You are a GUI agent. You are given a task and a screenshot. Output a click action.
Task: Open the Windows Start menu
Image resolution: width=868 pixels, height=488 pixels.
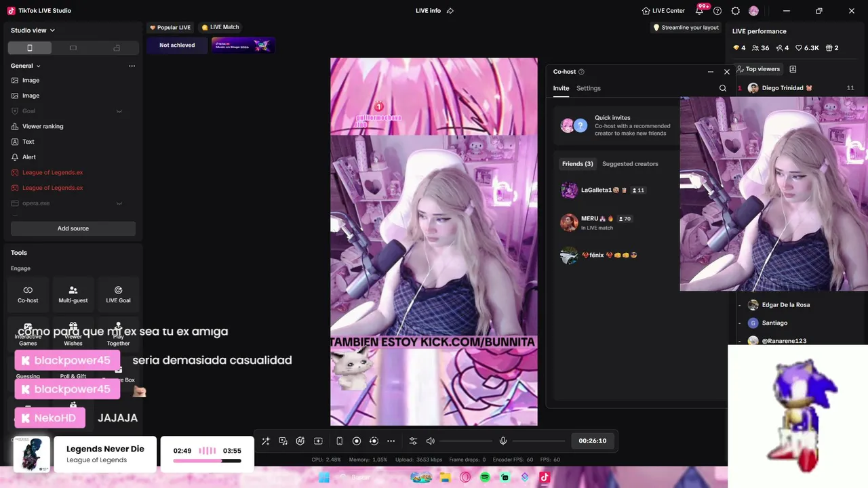click(x=324, y=478)
